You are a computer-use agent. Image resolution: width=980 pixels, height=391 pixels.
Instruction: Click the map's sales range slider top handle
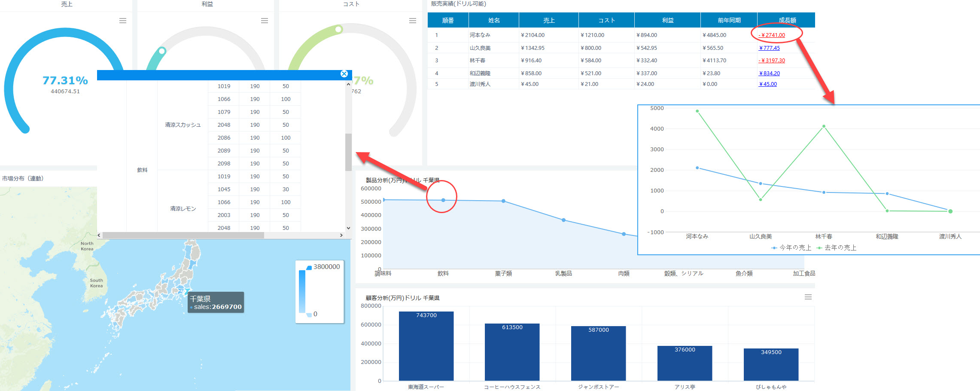click(309, 268)
